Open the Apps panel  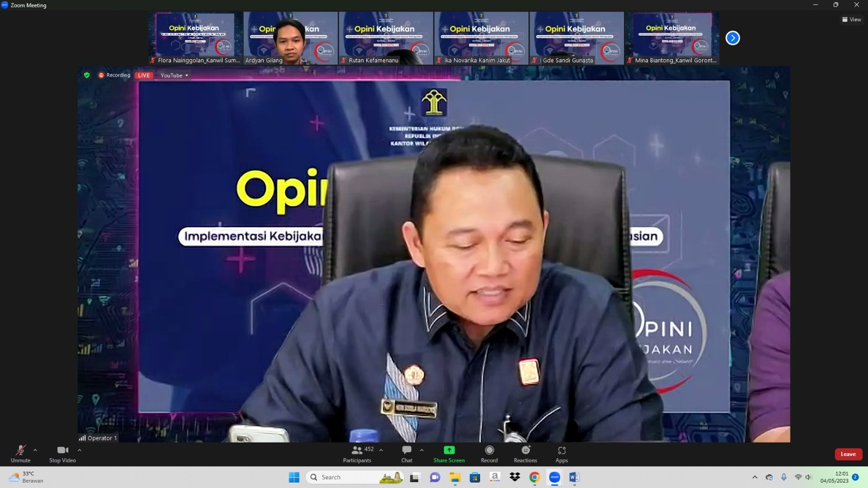(561, 453)
